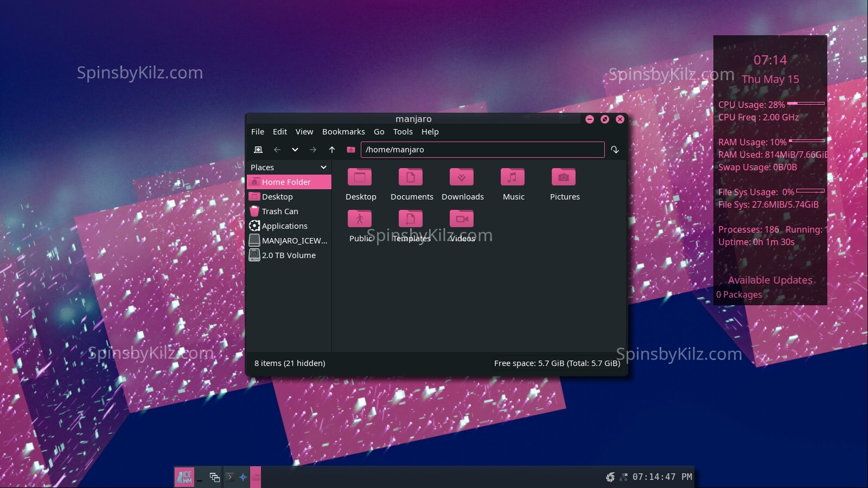
Task: Select Home Folder in Places
Action: [289, 182]
